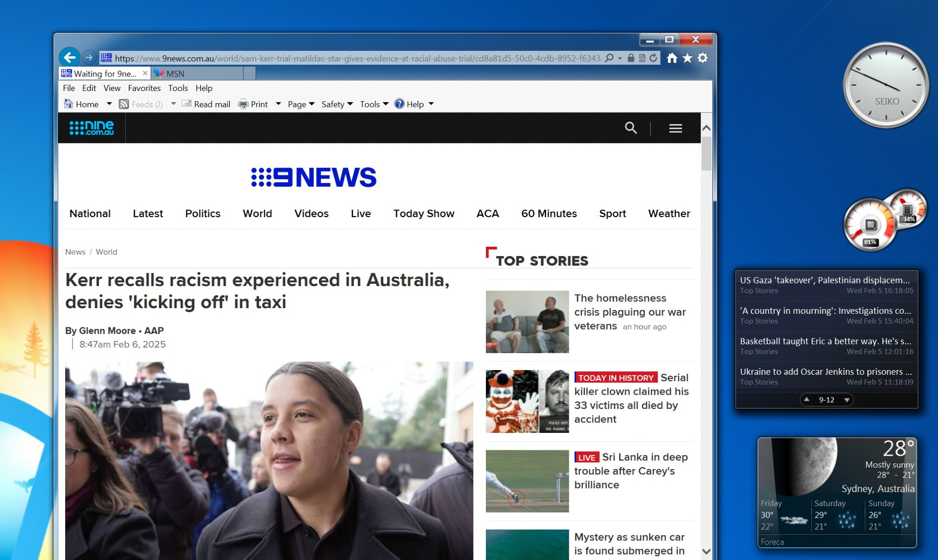The image size is (938, 560).
Task: Click the Print printer icon
Action: coord(243,104)
